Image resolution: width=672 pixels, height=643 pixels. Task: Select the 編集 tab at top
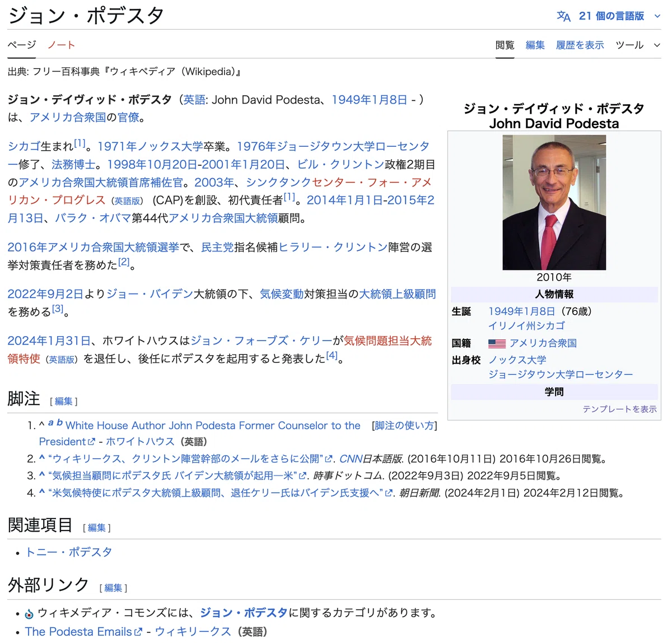click(x=535, y=45)
